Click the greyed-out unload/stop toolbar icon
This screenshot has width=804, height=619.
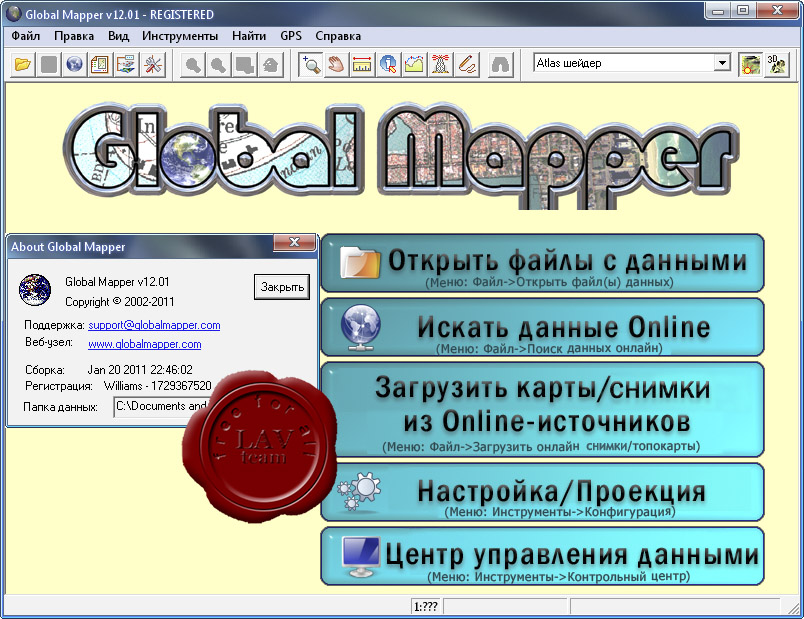49,65
